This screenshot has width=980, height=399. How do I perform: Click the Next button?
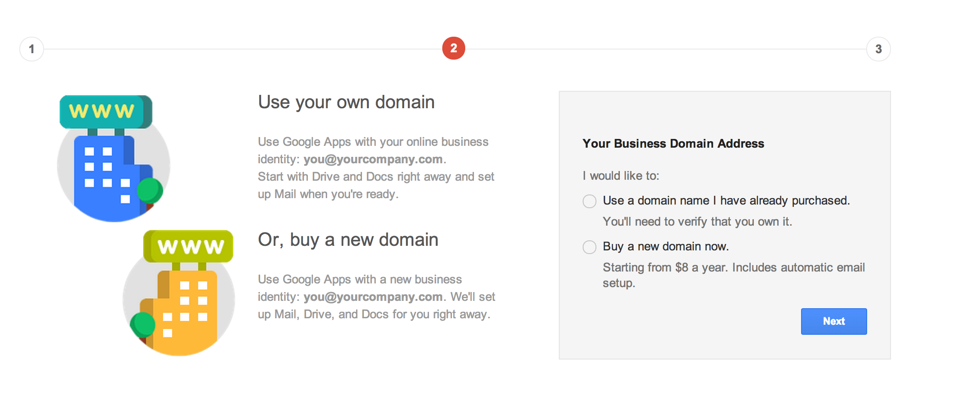834,321
